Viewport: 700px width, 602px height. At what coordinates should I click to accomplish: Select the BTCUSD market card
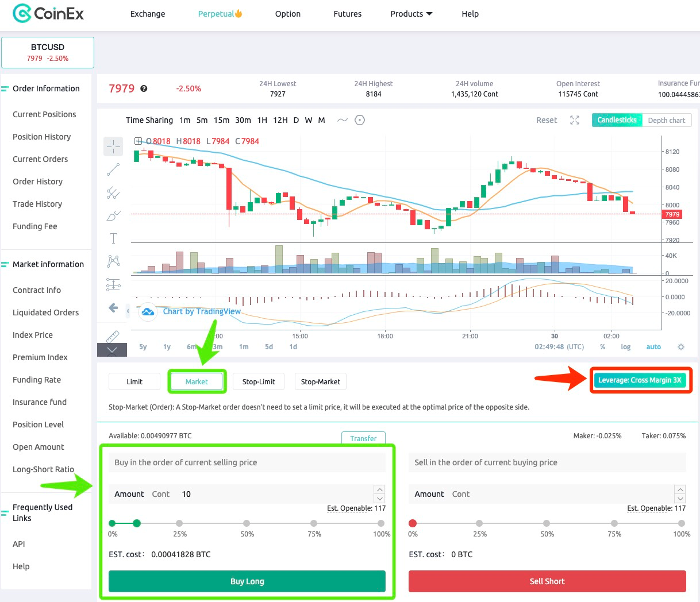(48, 52)
